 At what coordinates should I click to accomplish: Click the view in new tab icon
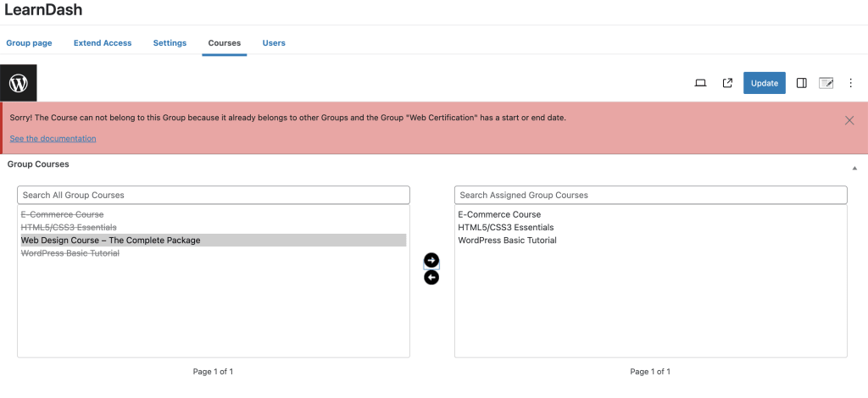(727, 83)
